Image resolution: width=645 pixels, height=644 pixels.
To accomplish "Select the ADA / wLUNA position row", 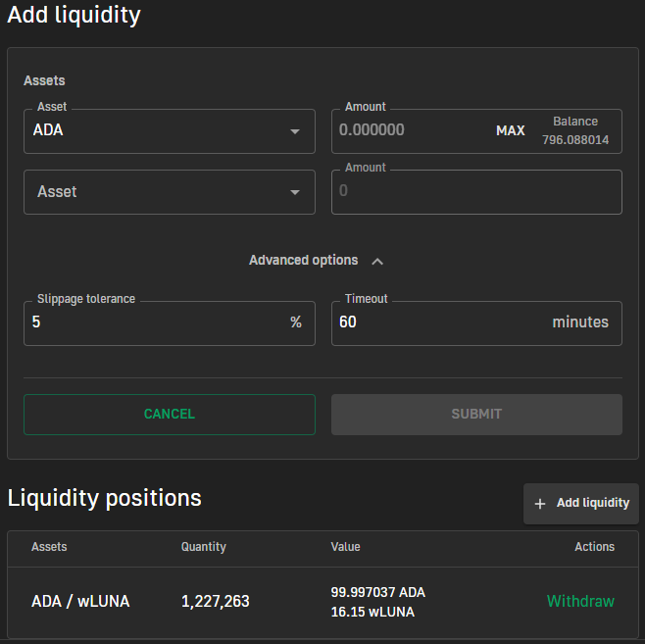I will (322, 602).
